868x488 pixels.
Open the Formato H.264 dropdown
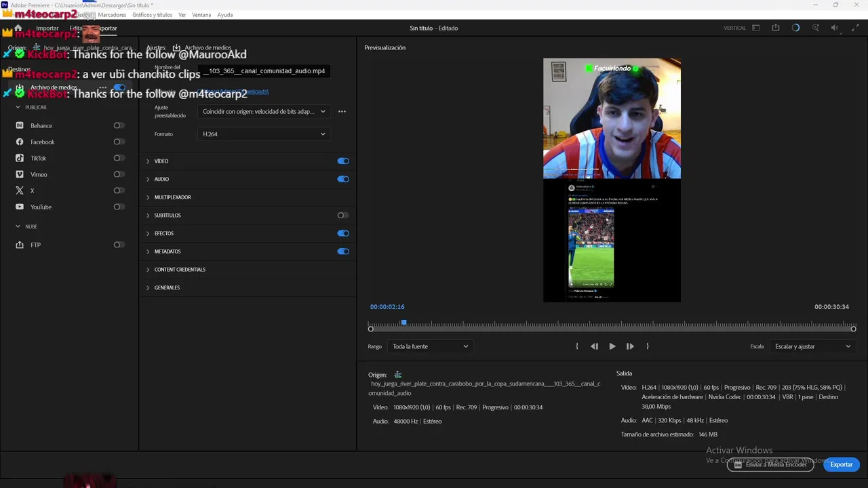click(264, 134)
